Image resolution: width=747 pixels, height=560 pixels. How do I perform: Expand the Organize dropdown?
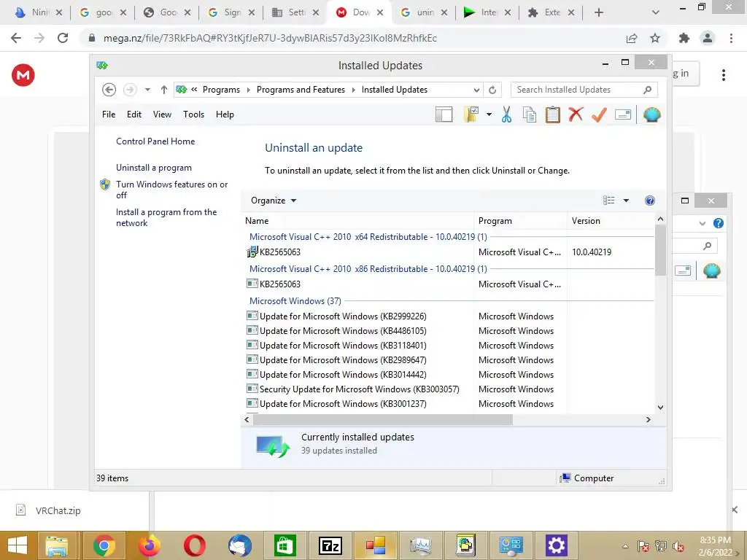pyautogui.click(x=274, y=201)
